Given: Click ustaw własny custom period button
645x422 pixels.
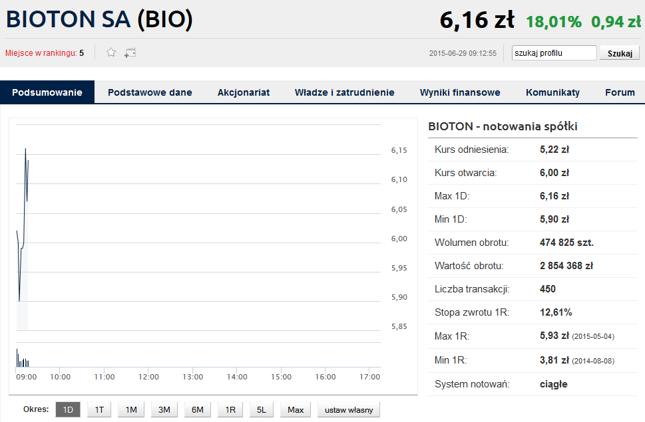Looking at the screenshot, I should click(x=348, y=409).
